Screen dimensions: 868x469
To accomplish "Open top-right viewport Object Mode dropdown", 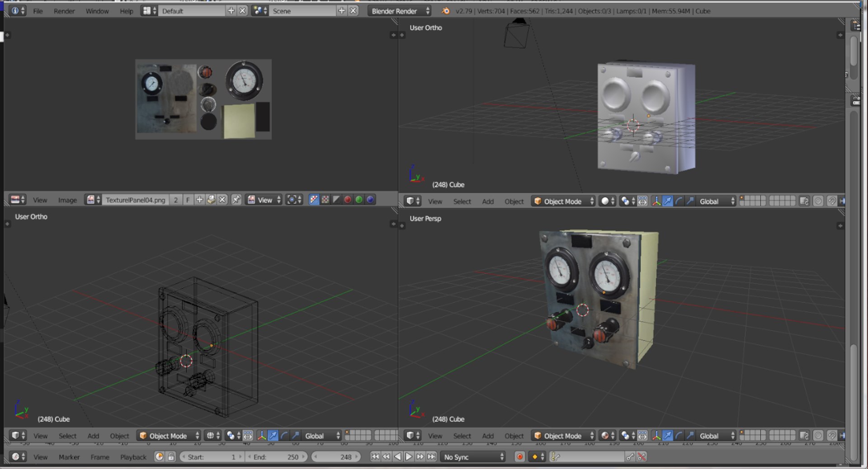I will [563, 201].
